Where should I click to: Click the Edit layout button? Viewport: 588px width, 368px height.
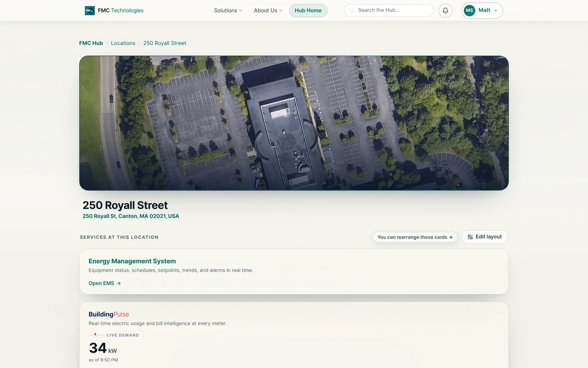tap(484, 237)
